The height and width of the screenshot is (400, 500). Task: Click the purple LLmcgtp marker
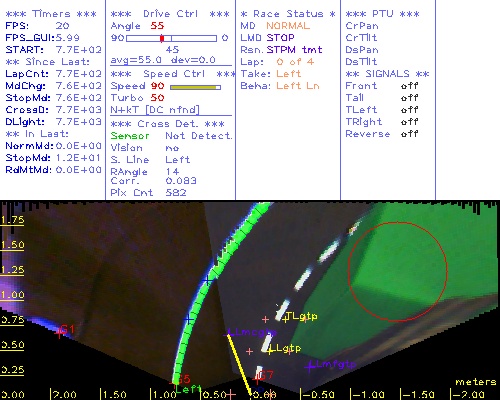229,333
